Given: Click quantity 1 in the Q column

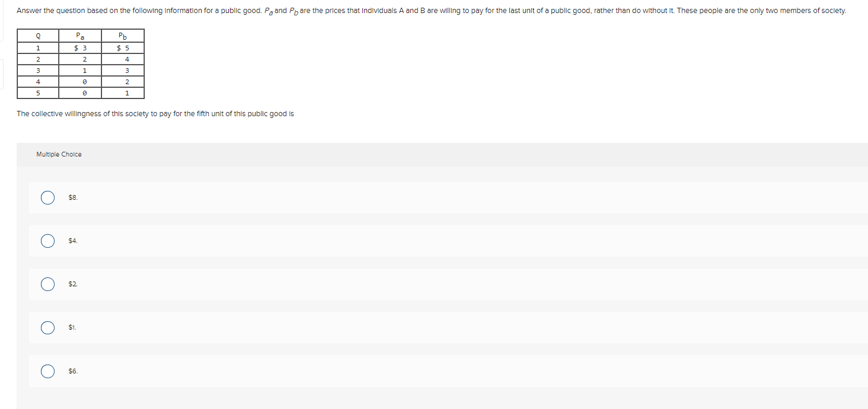Looking at the screenshot, I should (37, 47).
